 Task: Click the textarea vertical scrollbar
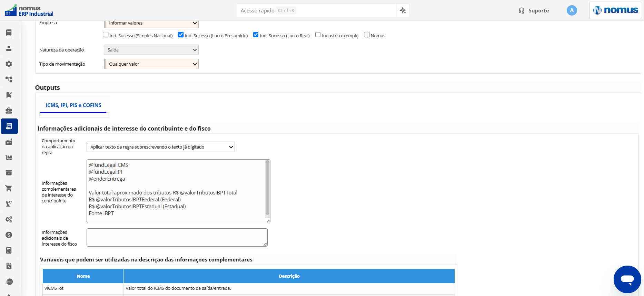267,188
